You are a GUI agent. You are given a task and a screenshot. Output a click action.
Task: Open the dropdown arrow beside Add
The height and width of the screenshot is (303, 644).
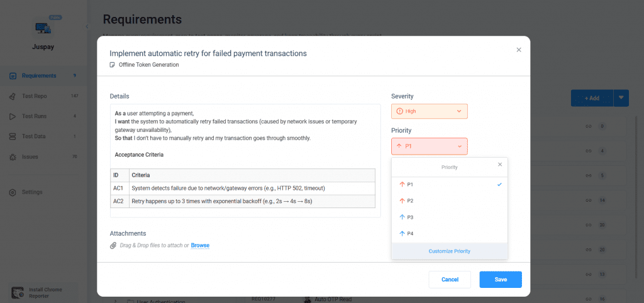(621, 98)
